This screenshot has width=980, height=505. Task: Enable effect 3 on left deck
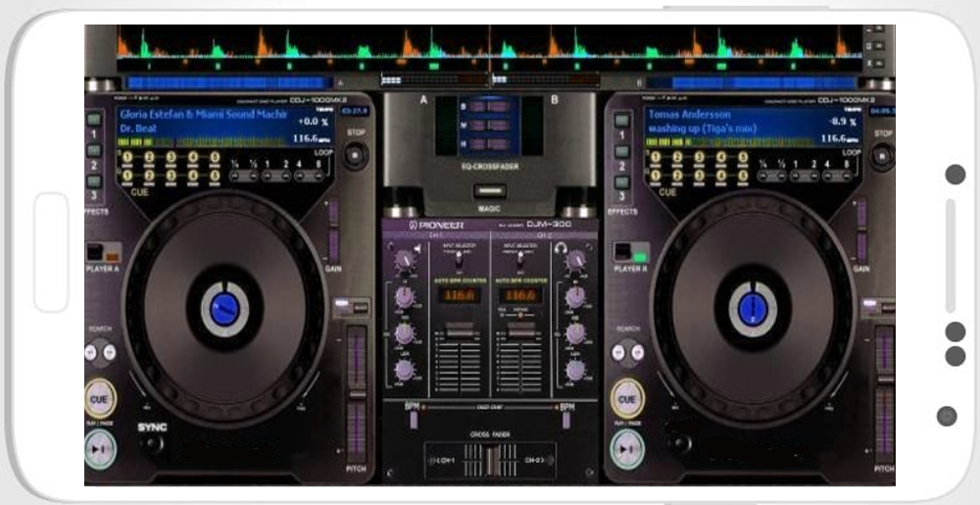coord(94,181)
